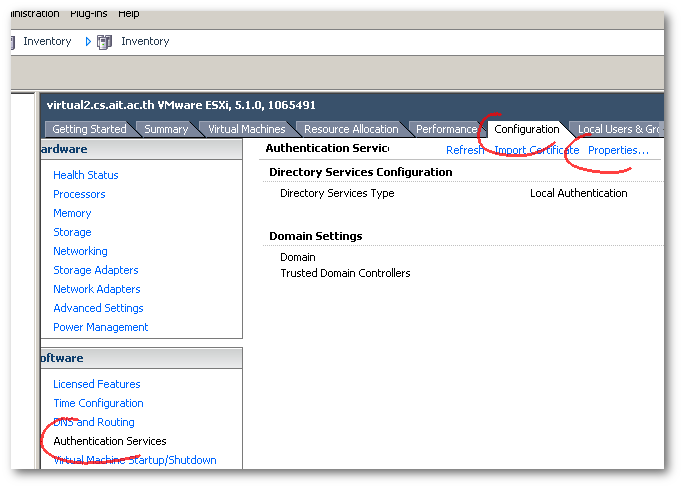Open the Plug-ins menu

(x=89, y=14)
